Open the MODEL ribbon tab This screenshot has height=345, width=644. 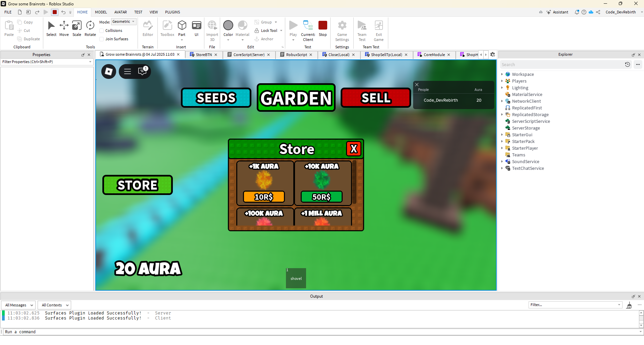click(x=101, y=12)
